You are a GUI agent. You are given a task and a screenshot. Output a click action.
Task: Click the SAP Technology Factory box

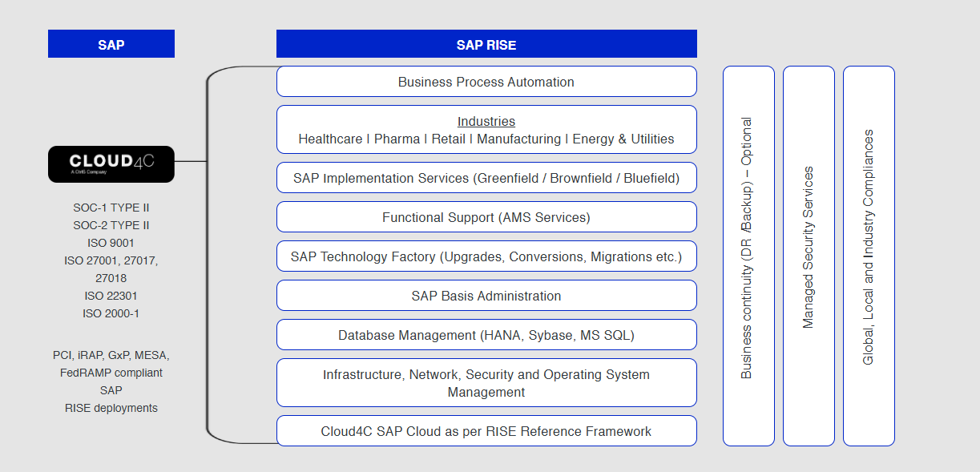[x=486, y=256]
